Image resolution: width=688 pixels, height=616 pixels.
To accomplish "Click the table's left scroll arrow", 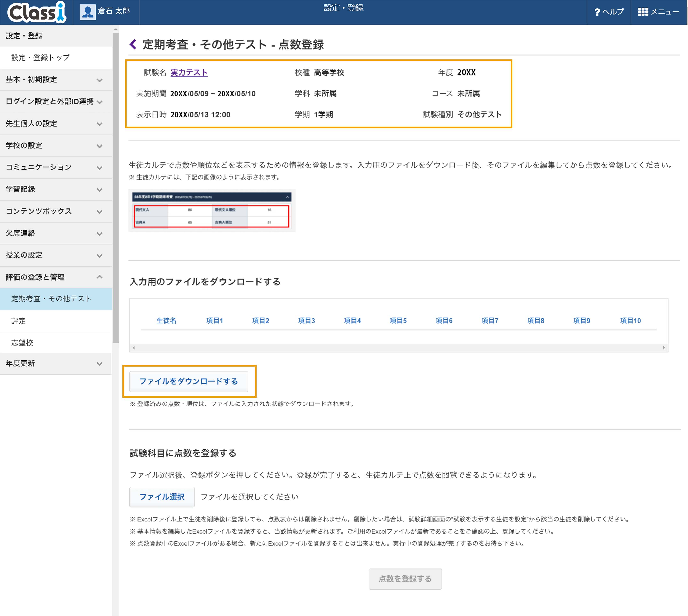I will pos(134,348).
